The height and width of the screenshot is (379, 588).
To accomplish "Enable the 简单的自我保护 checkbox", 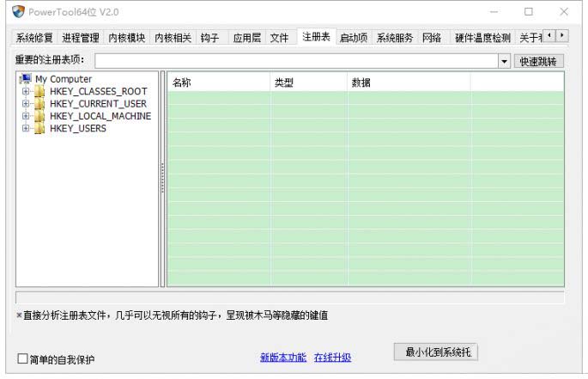I will pyautogui.click(x=22, y=358).
